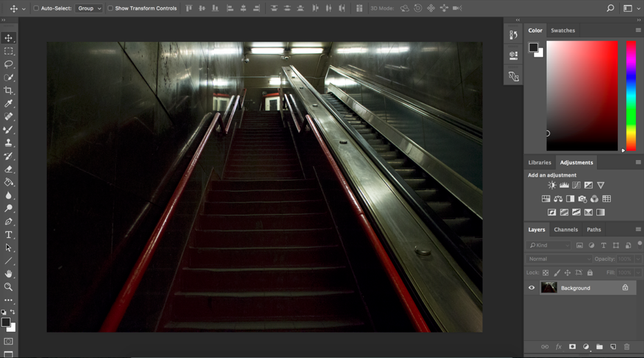Open the Group auto-select dropdown
Image resolution: width=644 pixels, height=358 pixels.
pos(89,8)
